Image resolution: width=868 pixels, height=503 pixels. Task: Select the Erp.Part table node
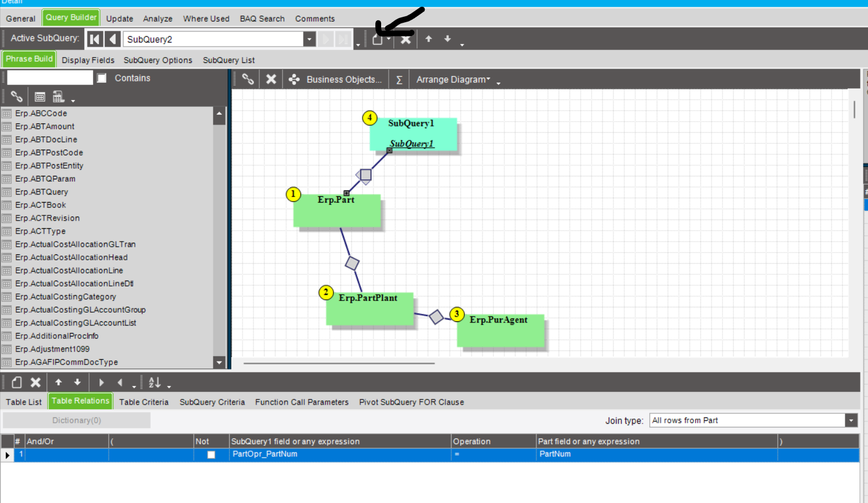pyautogui.click(x=337, y=211)
